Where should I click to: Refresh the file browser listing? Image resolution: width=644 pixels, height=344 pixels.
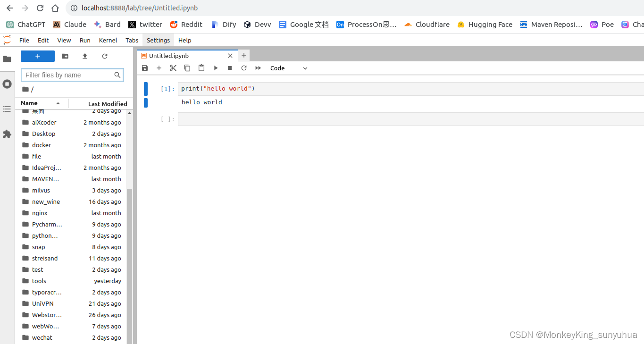105,56
